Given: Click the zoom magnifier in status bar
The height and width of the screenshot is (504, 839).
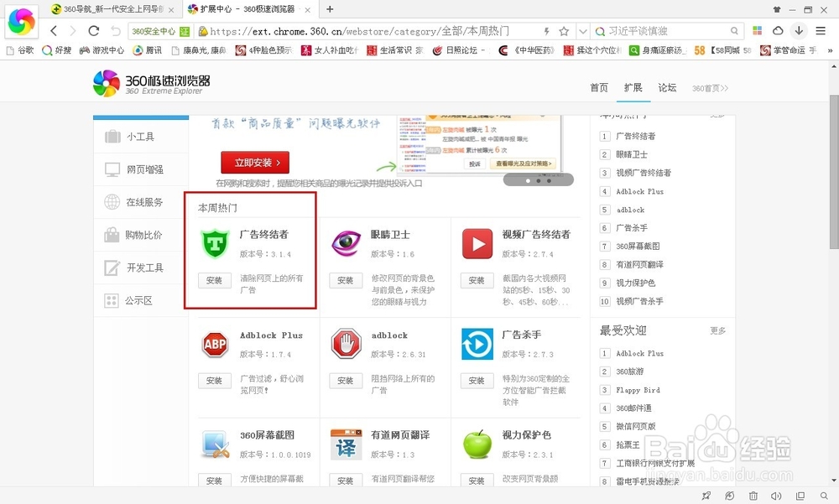Looking at the screenshot, I should tap(824, 496).
